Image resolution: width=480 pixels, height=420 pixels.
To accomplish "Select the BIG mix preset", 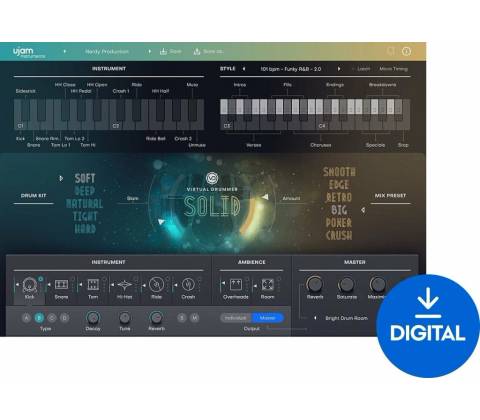I will [339, 210].
